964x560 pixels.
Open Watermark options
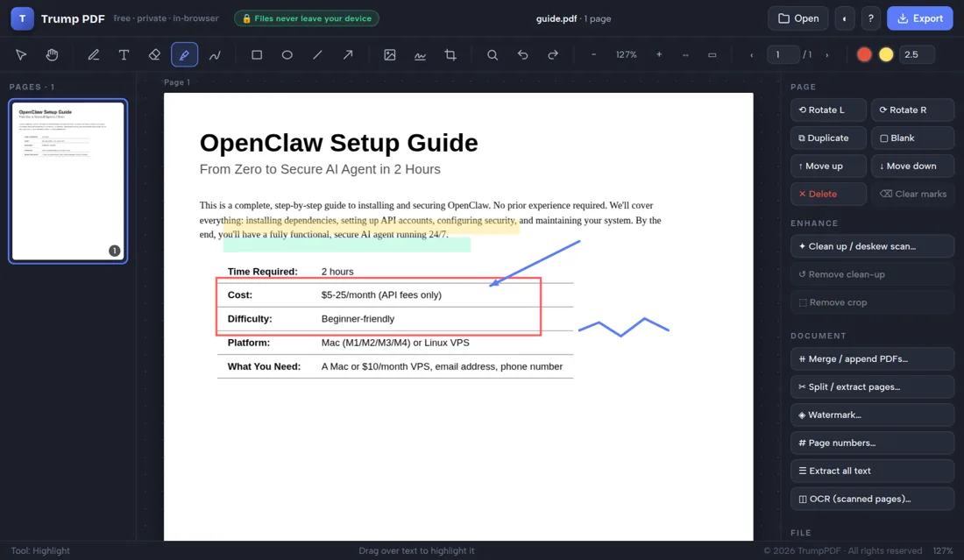[872, 415]
